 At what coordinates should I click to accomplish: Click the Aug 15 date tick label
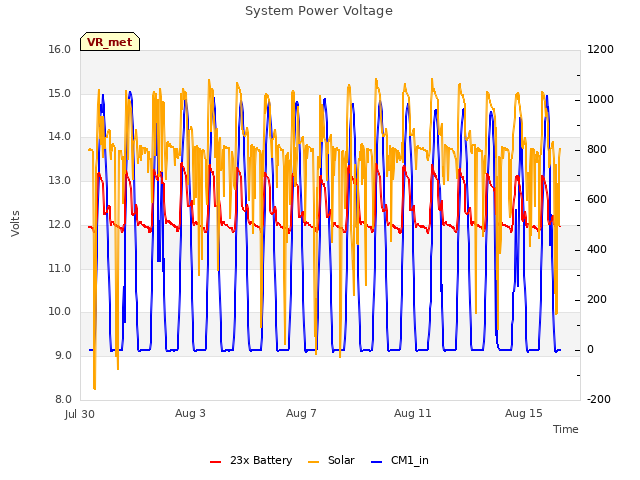point(524,413)
